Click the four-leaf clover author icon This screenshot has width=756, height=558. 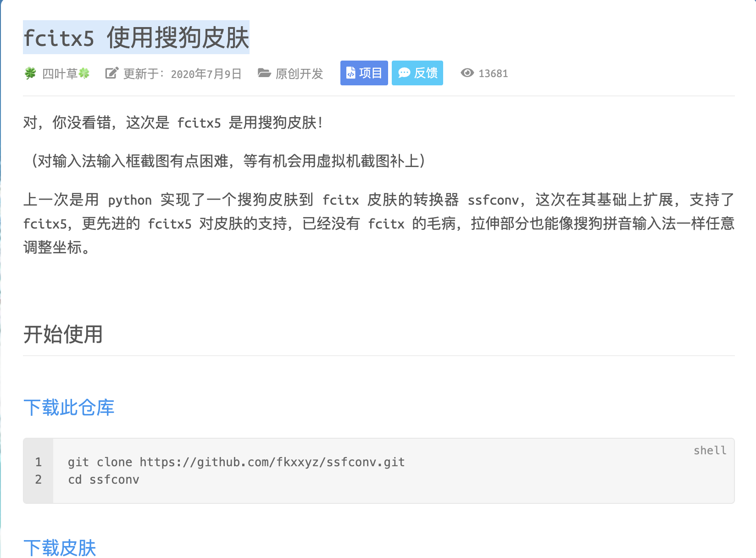tap(30, 73)
